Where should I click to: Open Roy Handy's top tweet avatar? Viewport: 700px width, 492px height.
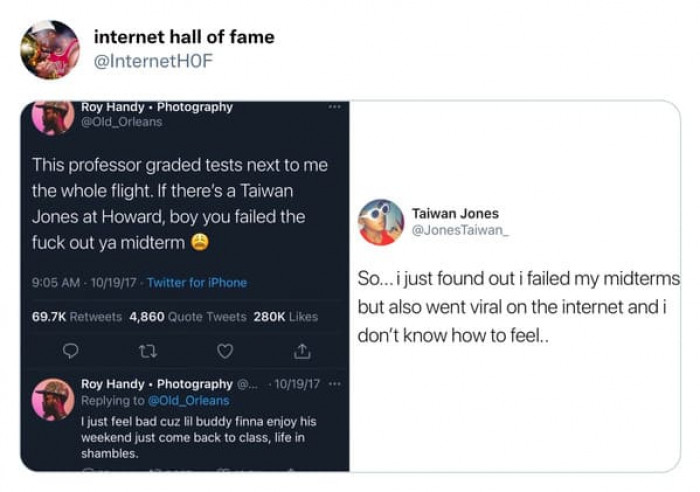click(x=52, y=116)
